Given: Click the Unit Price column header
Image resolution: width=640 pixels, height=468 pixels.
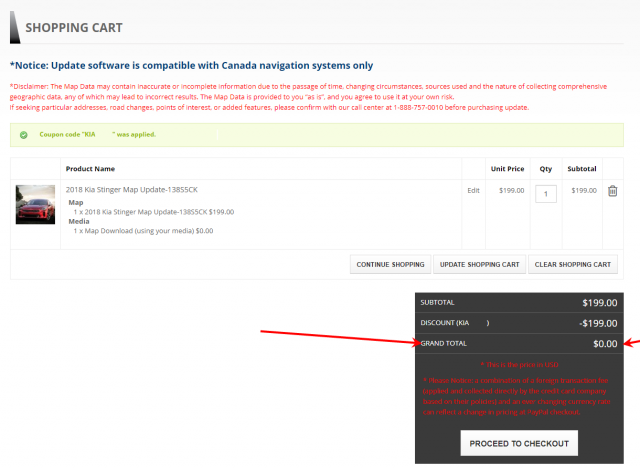Looking at the screenshot, I should 507,168.
